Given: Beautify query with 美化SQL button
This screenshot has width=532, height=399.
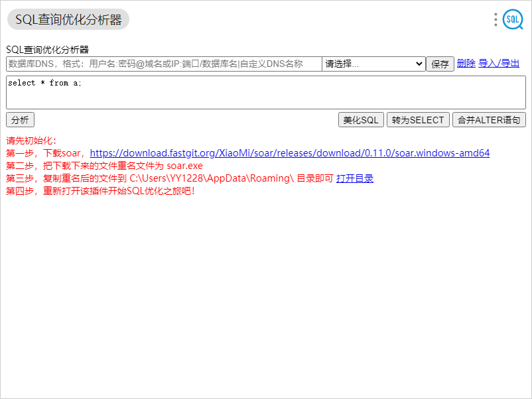Looking at the screenshot, I should coord(361,120).
